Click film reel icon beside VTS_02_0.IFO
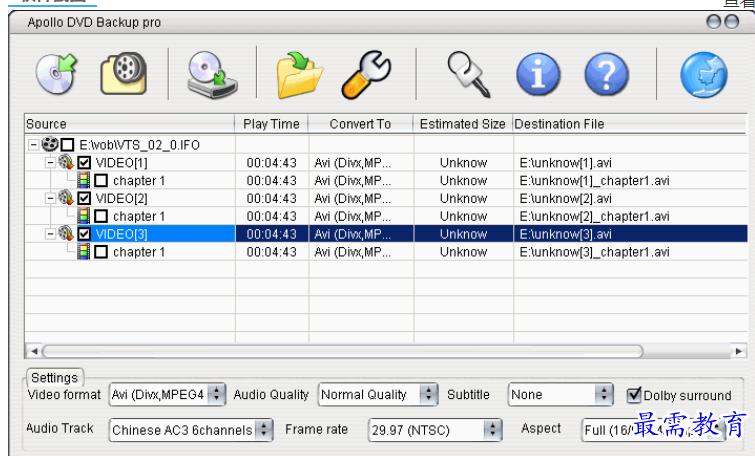 coord(50,144)
